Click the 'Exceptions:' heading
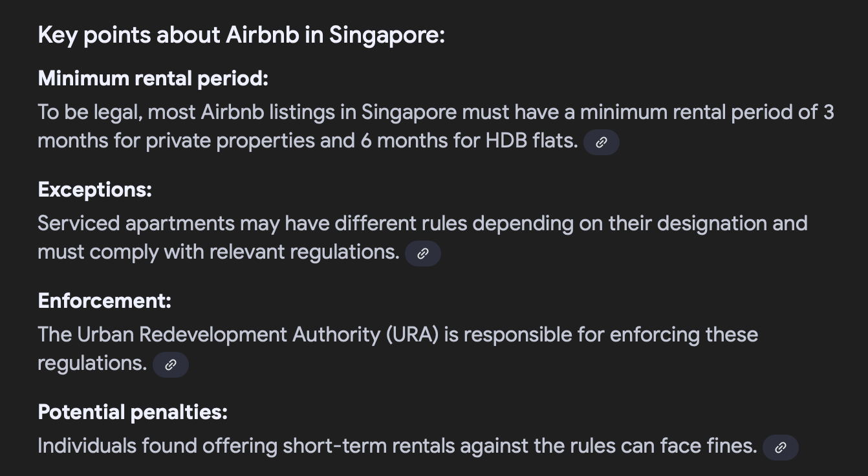This screenshot has height=476, width=868. 94,190
